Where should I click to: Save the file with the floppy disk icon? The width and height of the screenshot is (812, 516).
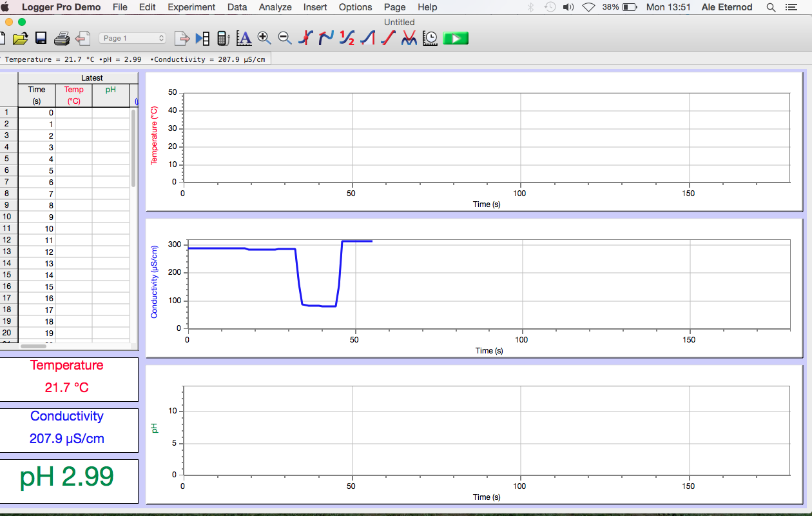tap(41, 39)
